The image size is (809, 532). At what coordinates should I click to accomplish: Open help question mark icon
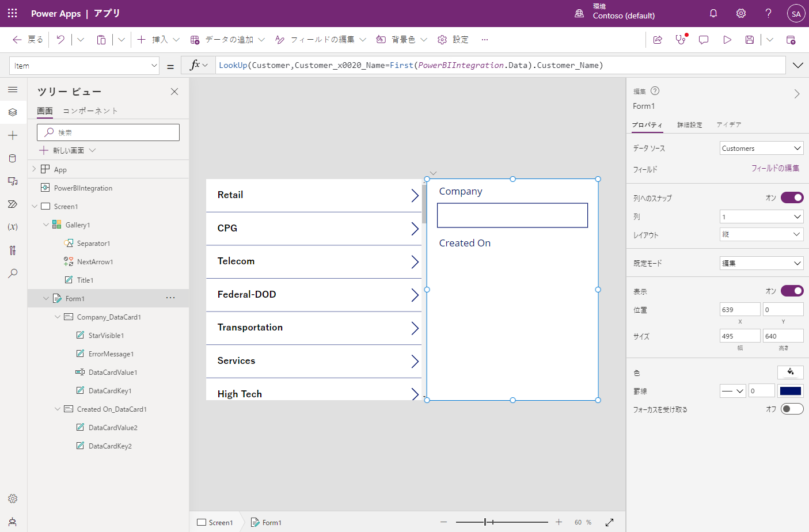pyautogui.click(x=769, y=13)
